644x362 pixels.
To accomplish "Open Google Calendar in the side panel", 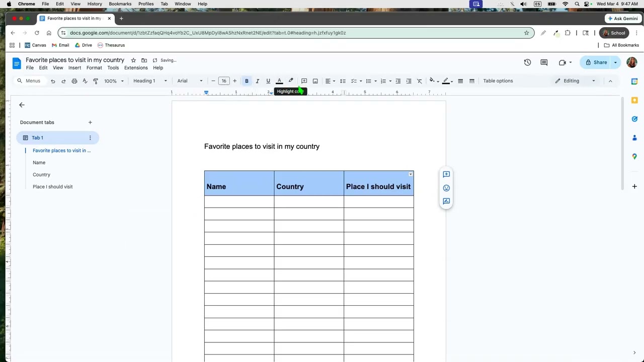I will click(634, 81).
